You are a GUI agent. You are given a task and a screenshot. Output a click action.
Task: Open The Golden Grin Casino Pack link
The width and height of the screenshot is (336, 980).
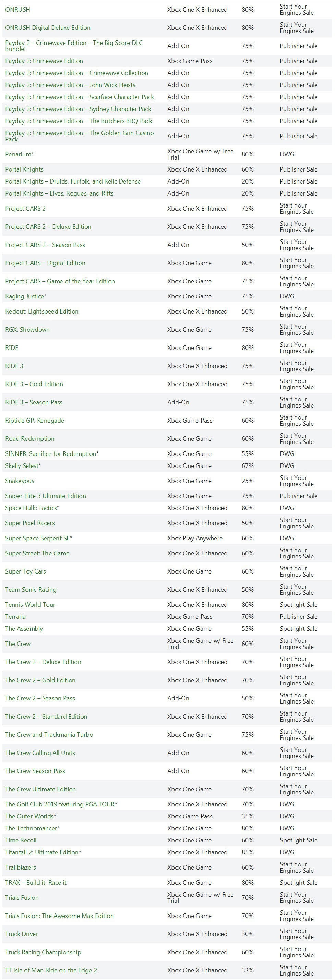(80, 136)
